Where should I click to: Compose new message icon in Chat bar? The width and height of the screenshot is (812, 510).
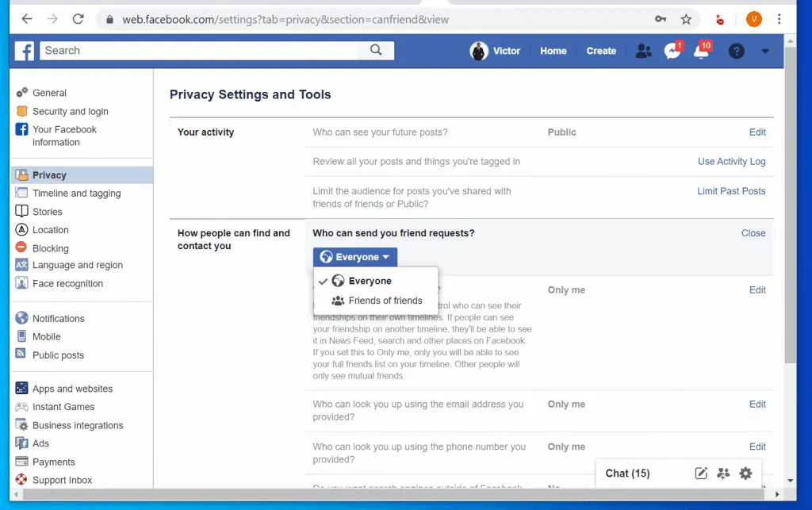point(701,473)
